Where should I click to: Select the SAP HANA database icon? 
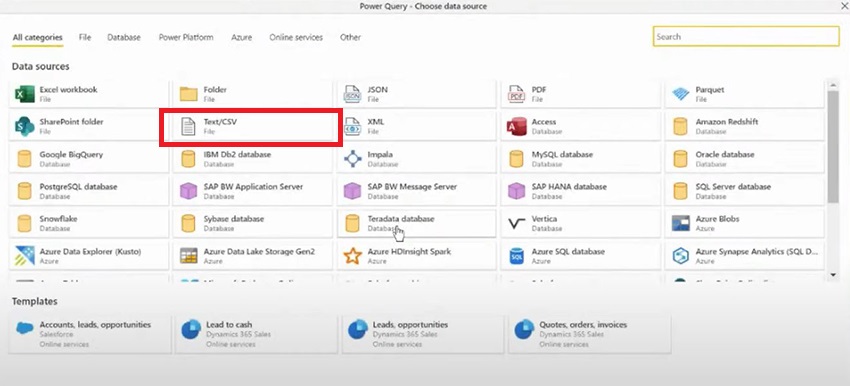516,191
